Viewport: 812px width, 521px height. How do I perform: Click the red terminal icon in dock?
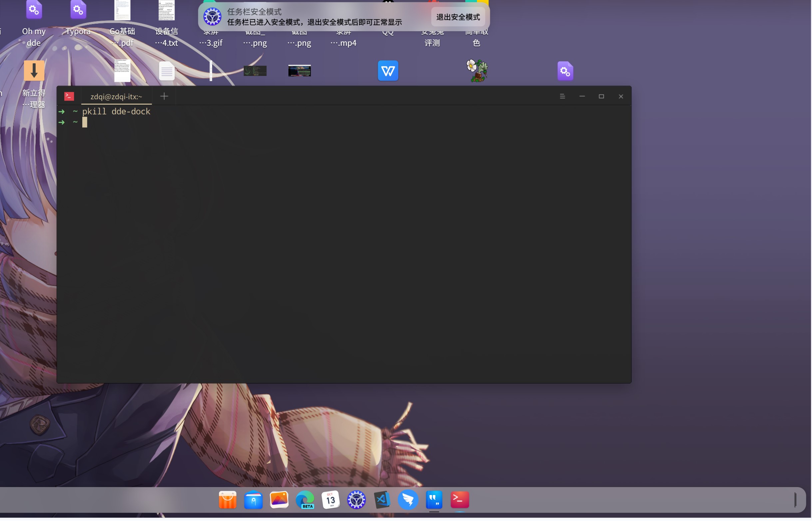coord(460,500)
